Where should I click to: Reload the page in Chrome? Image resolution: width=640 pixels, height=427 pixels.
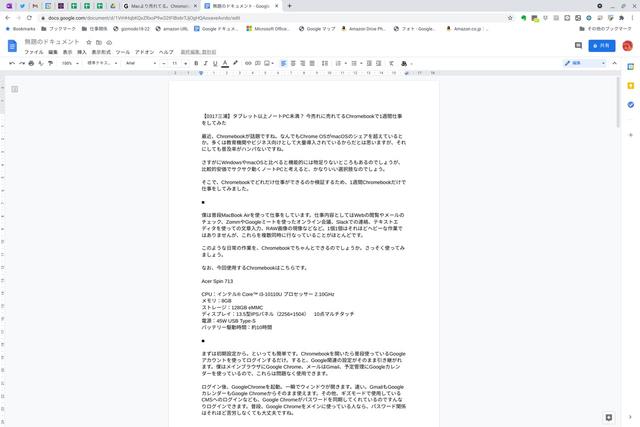point(29,18)
